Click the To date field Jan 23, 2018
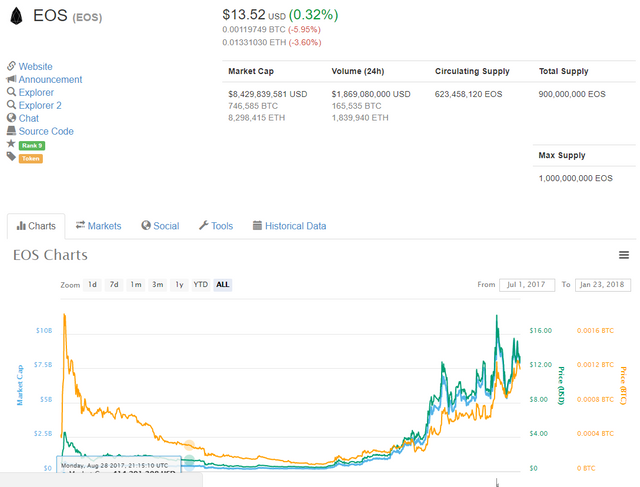 (602, 285)
